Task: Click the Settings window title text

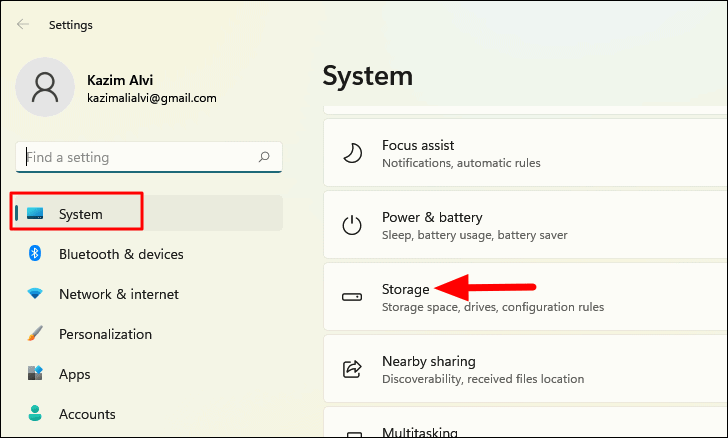Action: pyautogui.click(x=71, y=25)
